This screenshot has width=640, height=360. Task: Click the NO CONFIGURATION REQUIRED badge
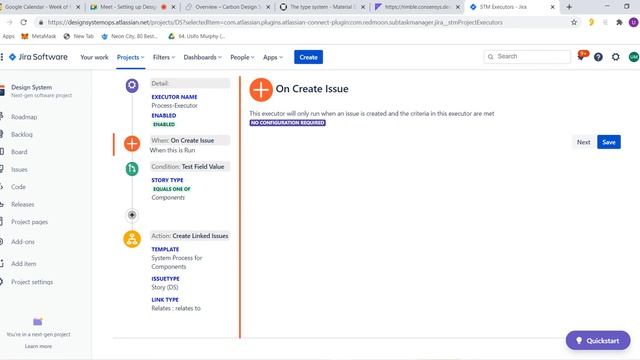287,123
